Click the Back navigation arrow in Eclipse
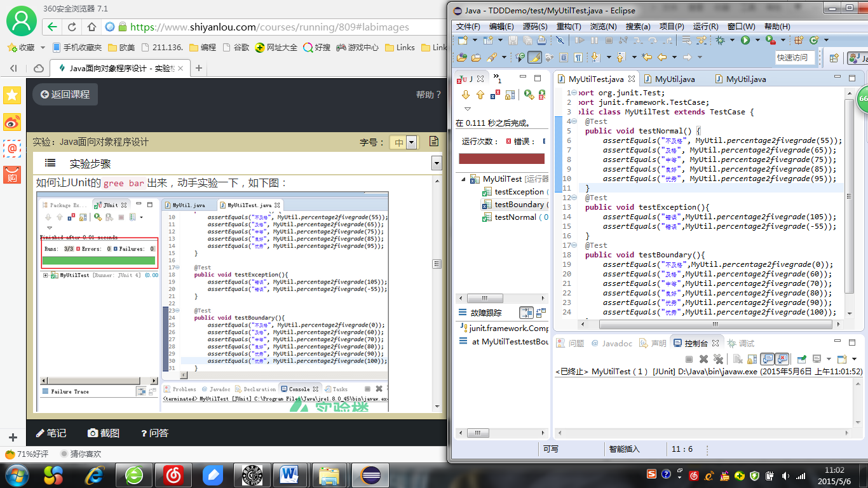The height and width of the screenshot is (488, 868). (662, 57)
